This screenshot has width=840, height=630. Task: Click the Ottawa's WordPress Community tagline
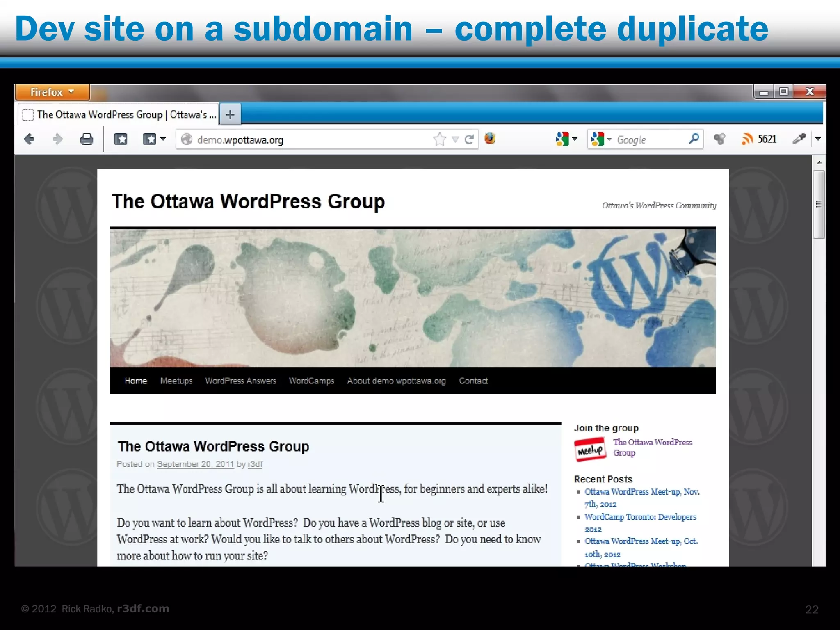(659, 205)
